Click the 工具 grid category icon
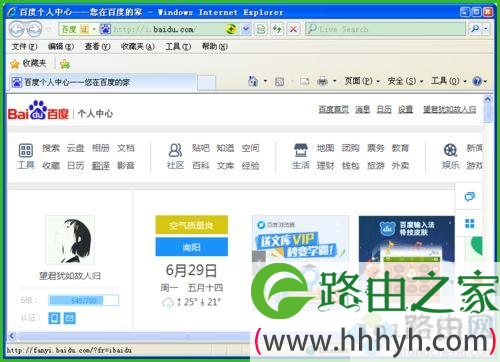The height and width of the screenshot is (362, 500). (26, 150)
